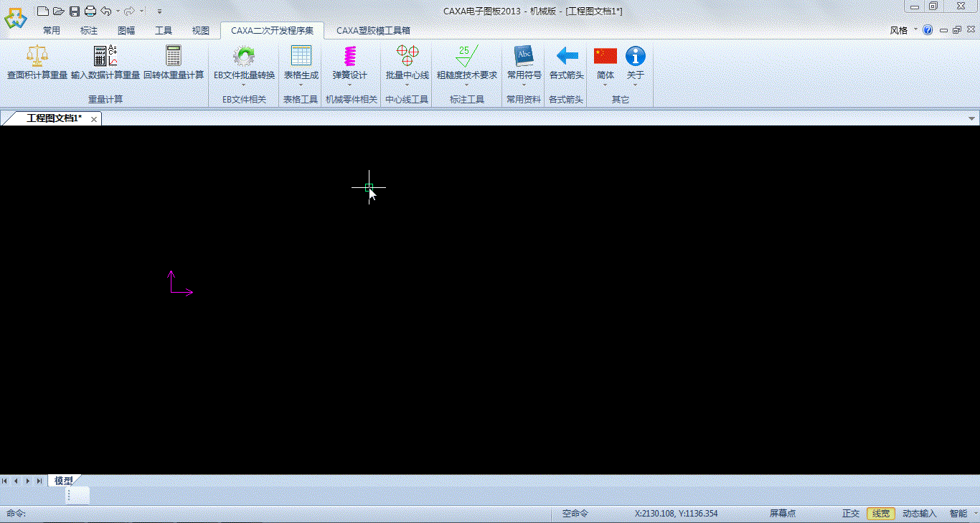Open the CAXA application logo menu
The image size is (980, 523).
pyautogui.click(x=16, y=18)
